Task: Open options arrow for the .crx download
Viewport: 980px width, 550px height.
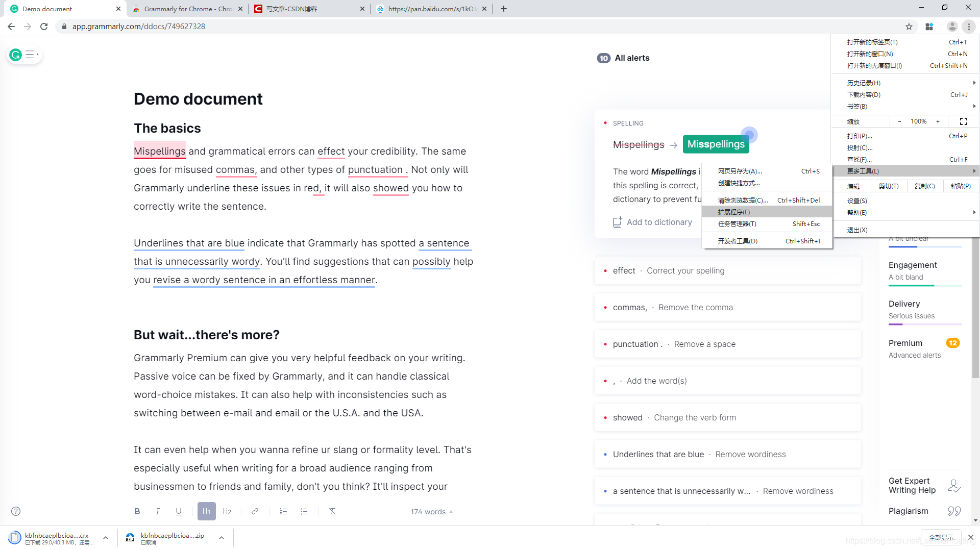Action: click(106, 538)
